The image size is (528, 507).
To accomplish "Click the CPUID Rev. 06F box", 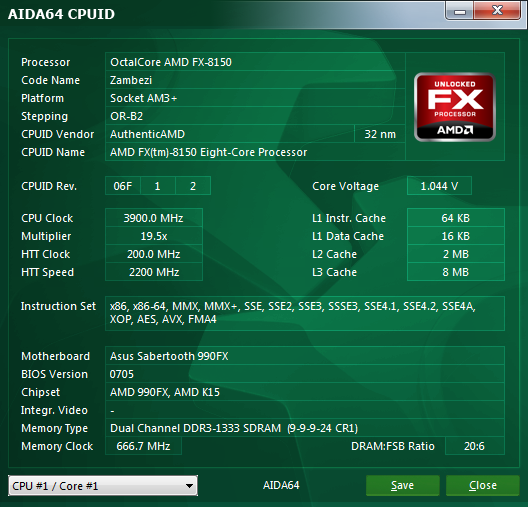I will (x=123, y=186).
